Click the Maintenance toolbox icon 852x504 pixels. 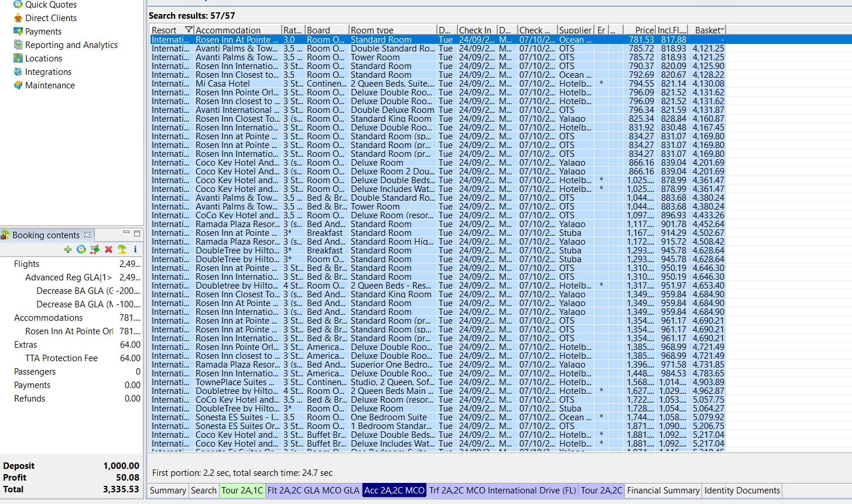click(x=18, y=85)
